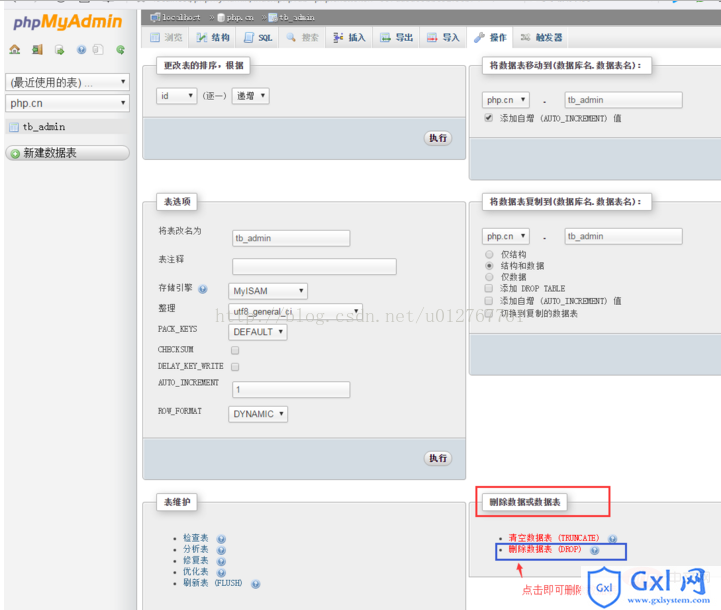Viewport: 721px width, 610px height.
Task: Click 执行 button in table options section
Action: (438, 458)
